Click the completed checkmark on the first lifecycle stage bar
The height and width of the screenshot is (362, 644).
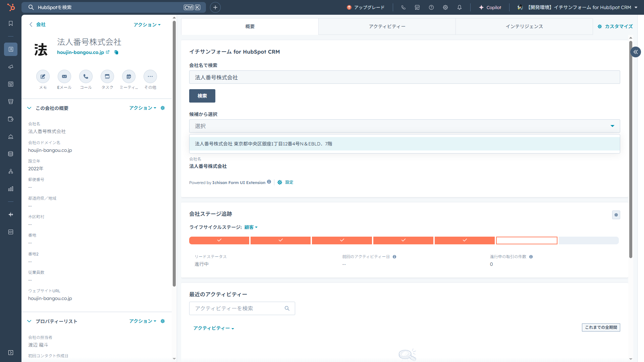pyautogui.click(x=219, y=240)
